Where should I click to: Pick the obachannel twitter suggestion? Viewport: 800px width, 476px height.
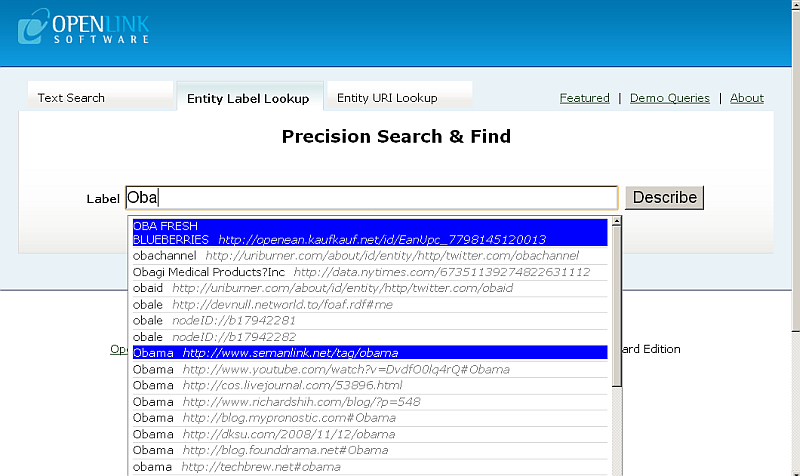370,256
